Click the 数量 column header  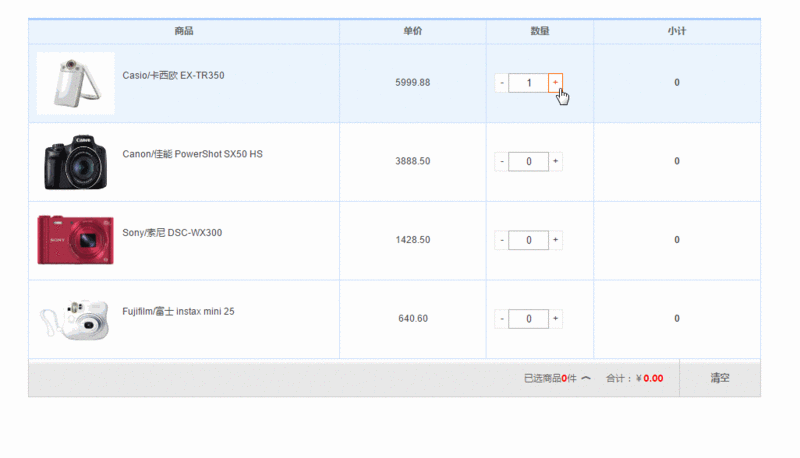(540, 31)
